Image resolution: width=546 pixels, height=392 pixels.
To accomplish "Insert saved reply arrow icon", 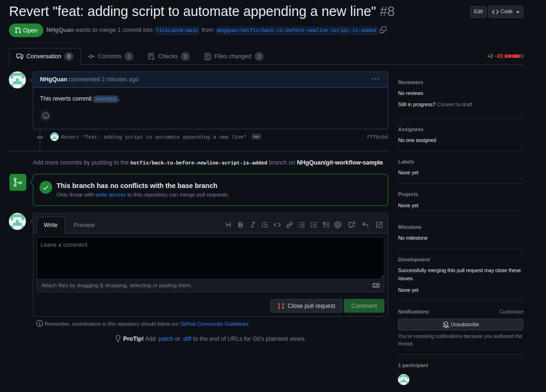I will (x=365, y=225).
